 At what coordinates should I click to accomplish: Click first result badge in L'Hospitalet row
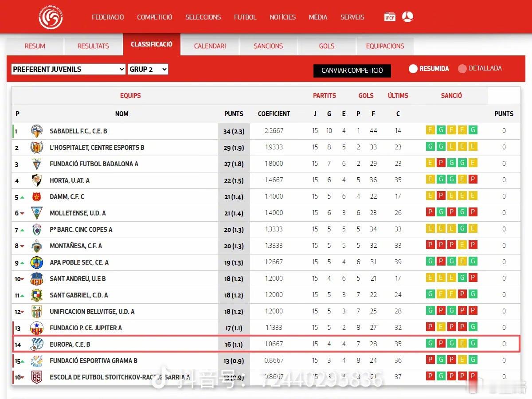(430, 147)
